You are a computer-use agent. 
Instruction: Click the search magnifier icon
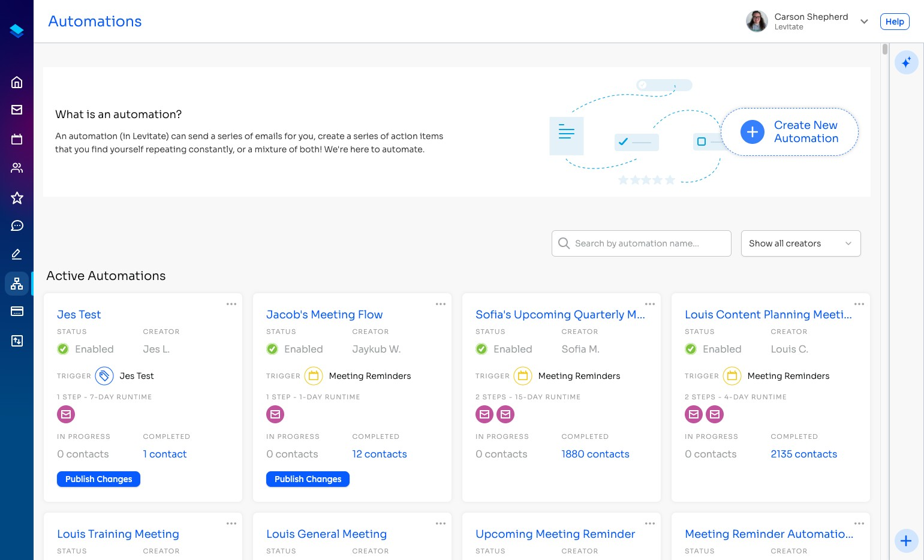click(564, 243)
